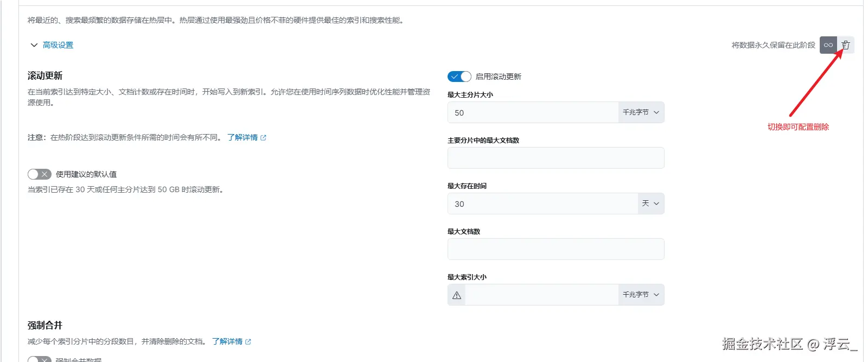Click text 当索引已存在 30 天 rollover description
The image size is (868, 362).
pos(126,189)
